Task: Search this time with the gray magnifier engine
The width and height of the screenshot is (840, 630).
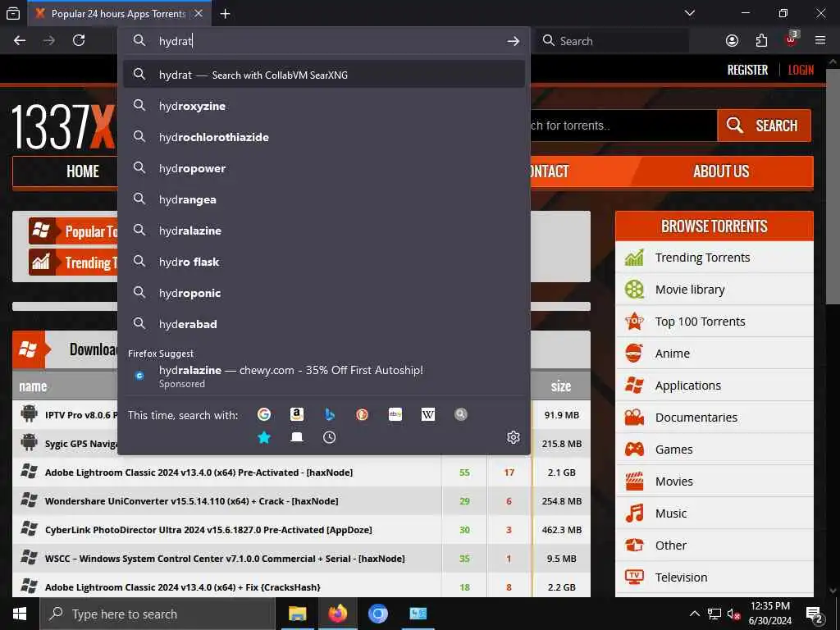Action: [461, 414]
